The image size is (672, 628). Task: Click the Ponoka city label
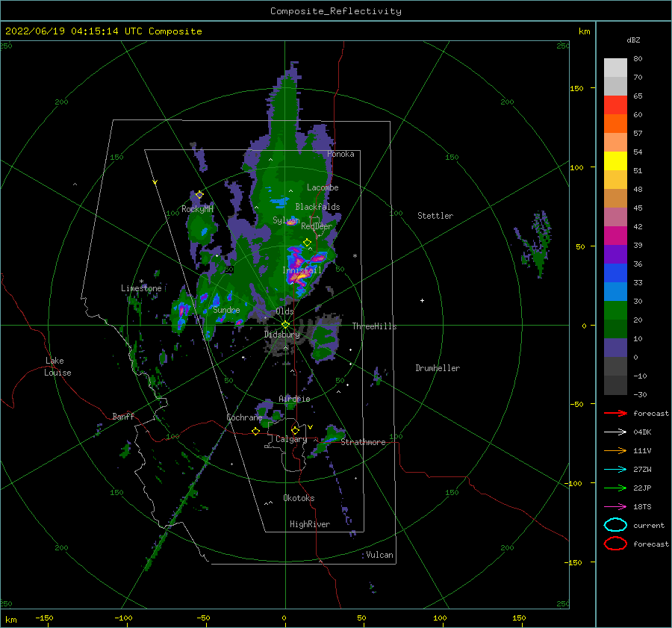pos(340,154)
